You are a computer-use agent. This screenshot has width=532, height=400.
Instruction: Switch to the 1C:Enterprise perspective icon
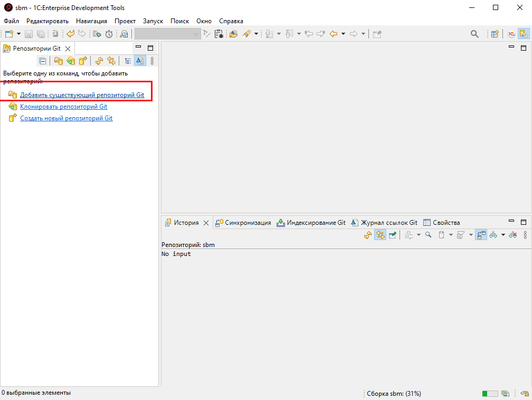511,34
